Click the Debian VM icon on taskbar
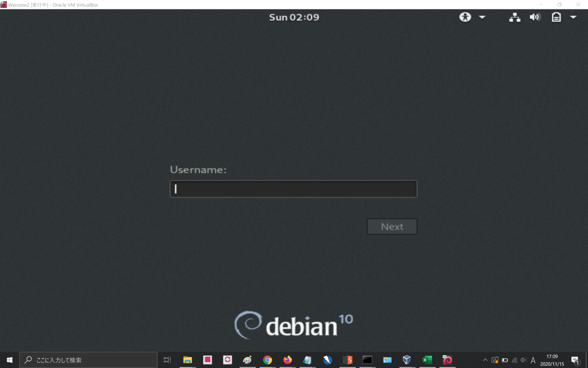Viewport: 588px width, 368px height. click(x=447, y=360)
